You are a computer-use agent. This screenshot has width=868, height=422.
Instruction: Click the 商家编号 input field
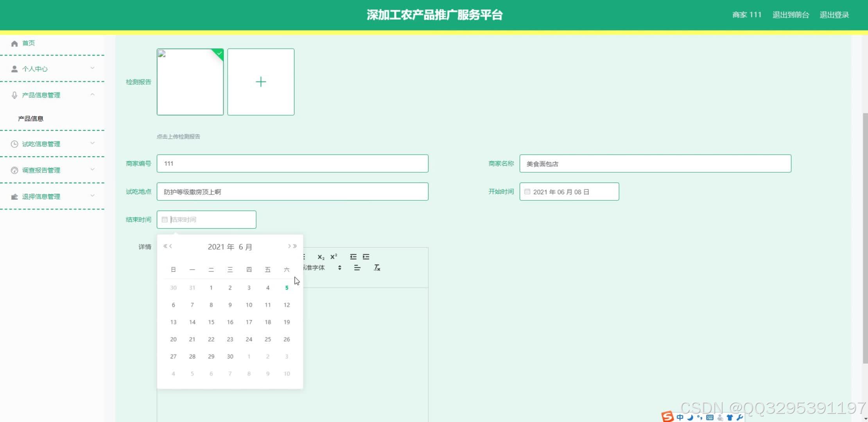click(292, 163)
